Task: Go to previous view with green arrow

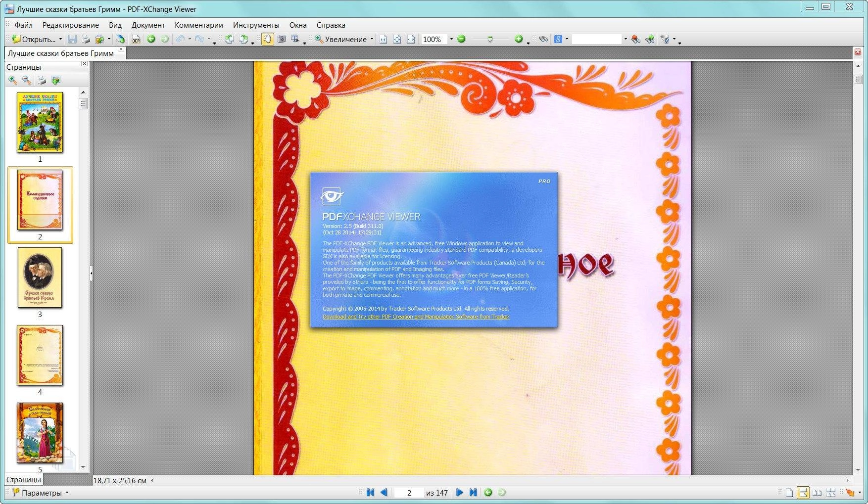Action: pyautogui.click(x=151, y=39)
